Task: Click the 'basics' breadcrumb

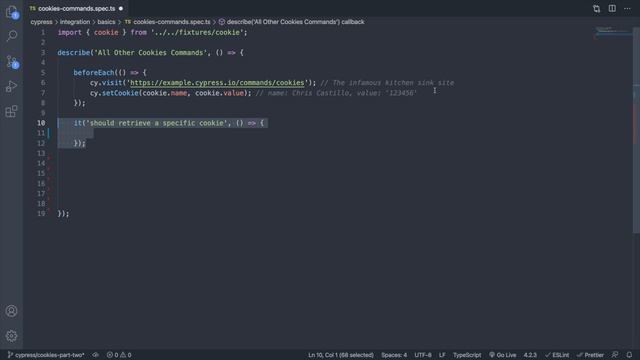Action: pos(106,22)
